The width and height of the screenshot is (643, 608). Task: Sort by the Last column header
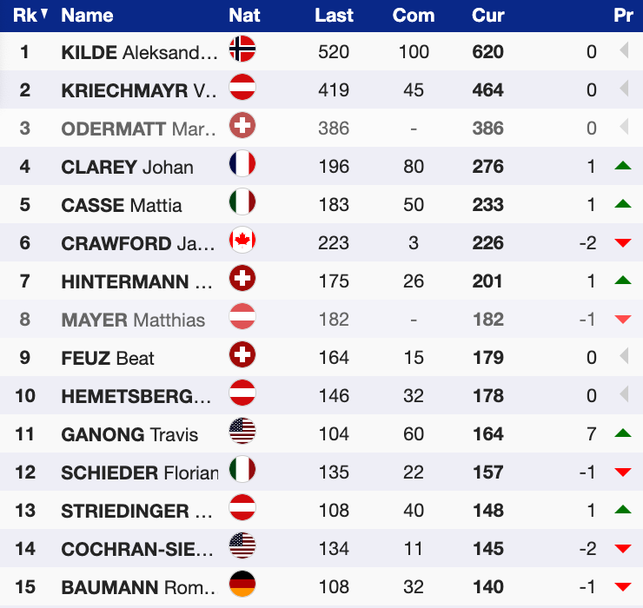(x=333, y=15)
